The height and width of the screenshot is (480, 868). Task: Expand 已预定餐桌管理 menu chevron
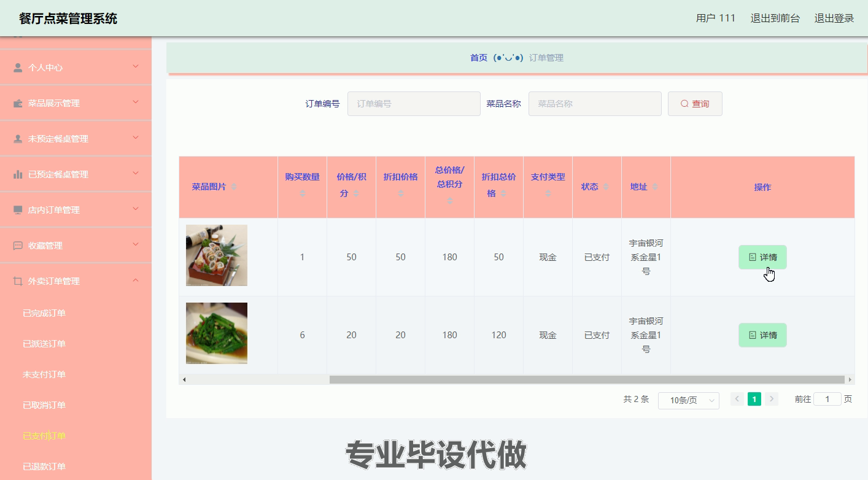coord(136,174)
